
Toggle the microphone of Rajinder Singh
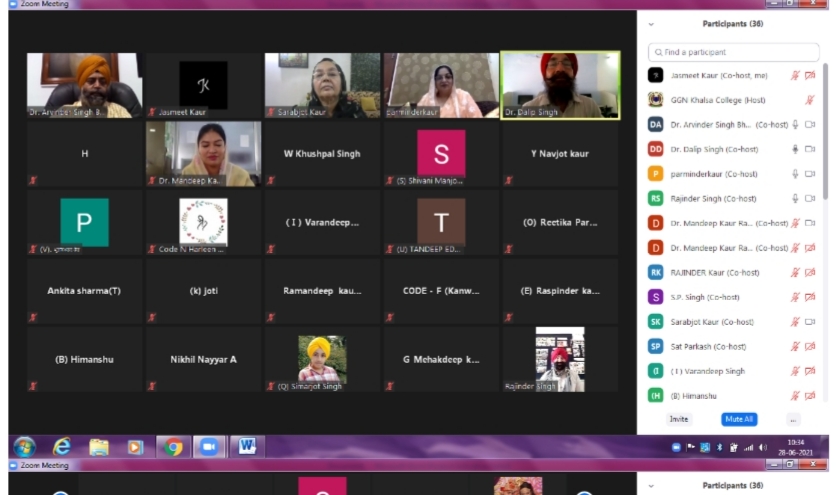[x=796, y=199]
